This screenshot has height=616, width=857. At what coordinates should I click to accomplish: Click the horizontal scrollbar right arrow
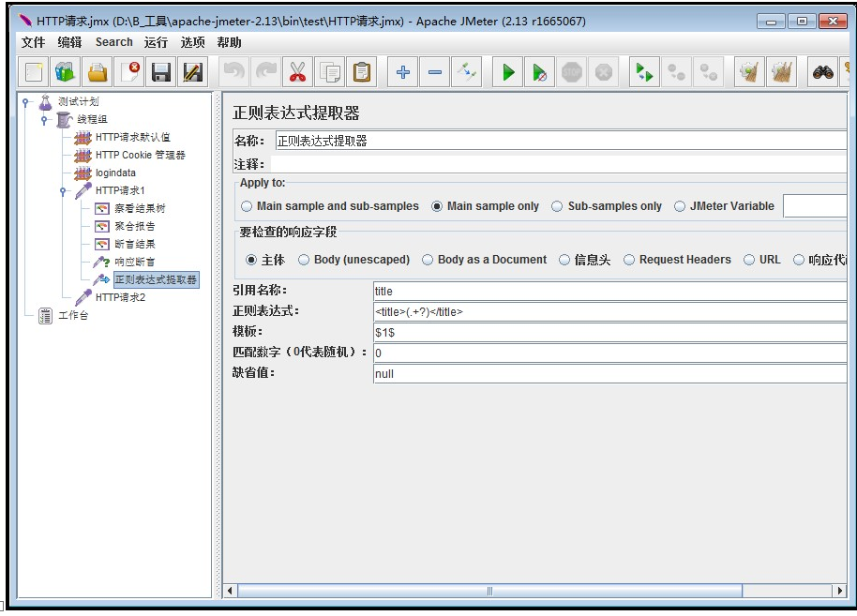(839, 591)
